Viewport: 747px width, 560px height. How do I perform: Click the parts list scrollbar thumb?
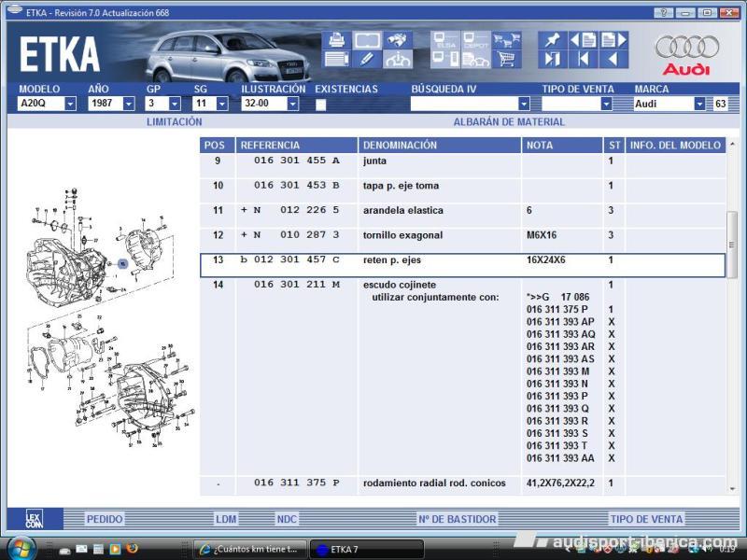click(732, 245)
